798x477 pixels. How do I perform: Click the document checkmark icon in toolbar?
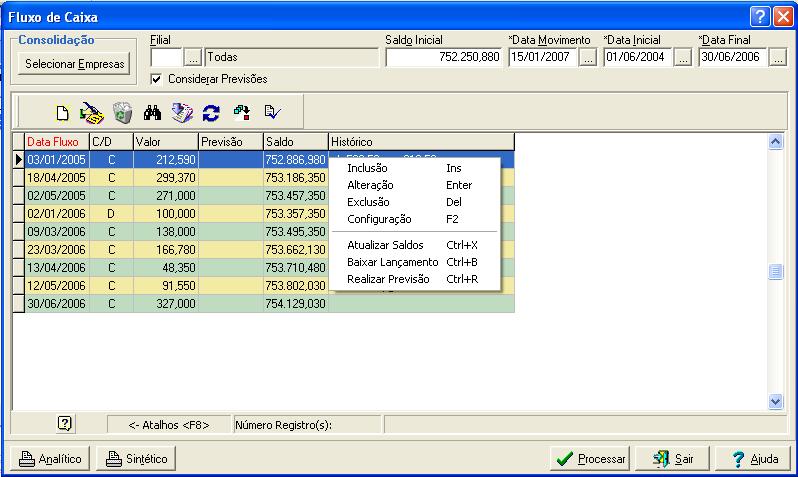(272, 111)
